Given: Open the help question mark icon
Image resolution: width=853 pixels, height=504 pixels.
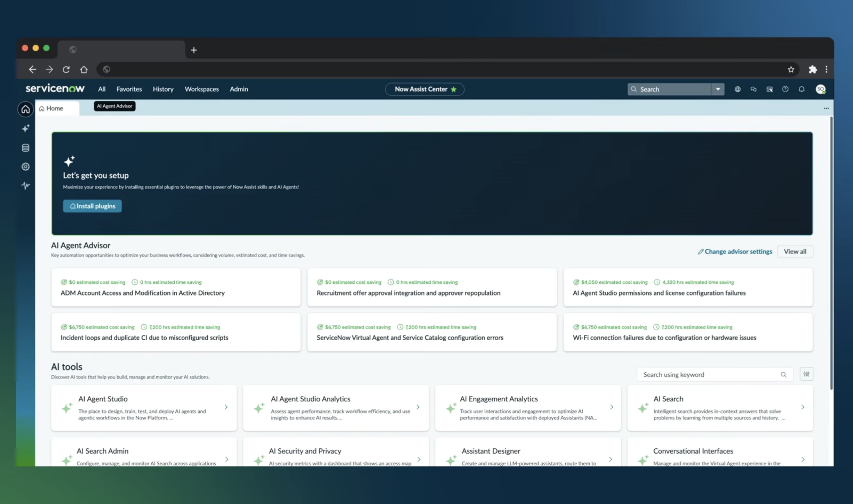Looking at the screenshot, I should (785, 89).
